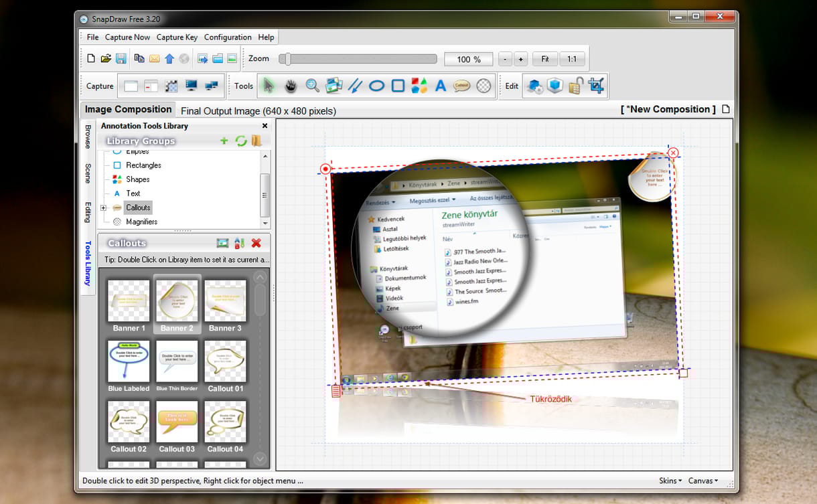The height and width of the screenshot is (504, 817).
Task: Open the Help menu
Action: (x=266, y=37)
